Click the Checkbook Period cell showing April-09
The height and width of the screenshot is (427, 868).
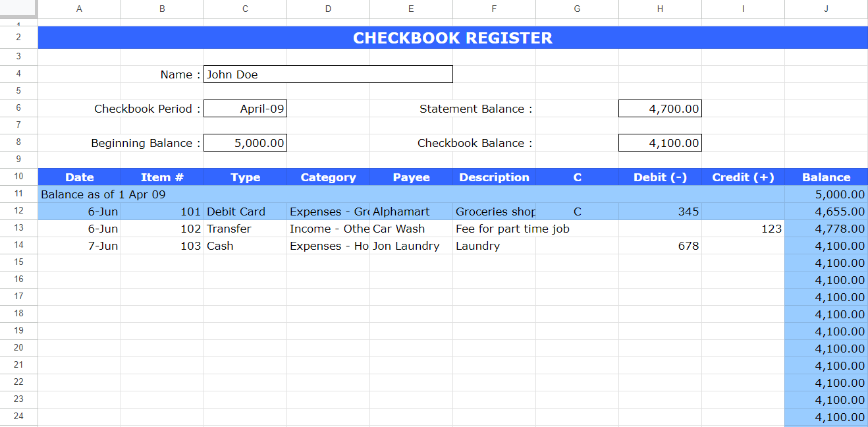click(x=245, y=108)
